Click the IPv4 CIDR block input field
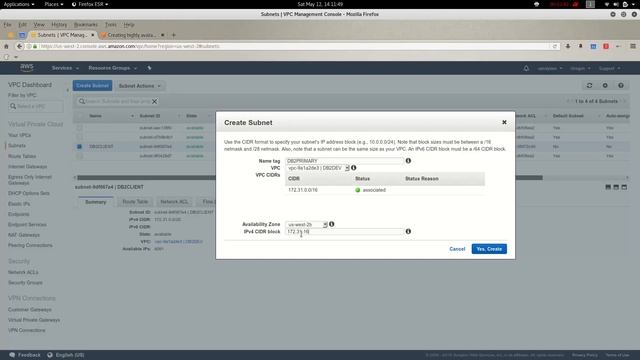Viewport: 640px width, 360px height. coord(345,231)
